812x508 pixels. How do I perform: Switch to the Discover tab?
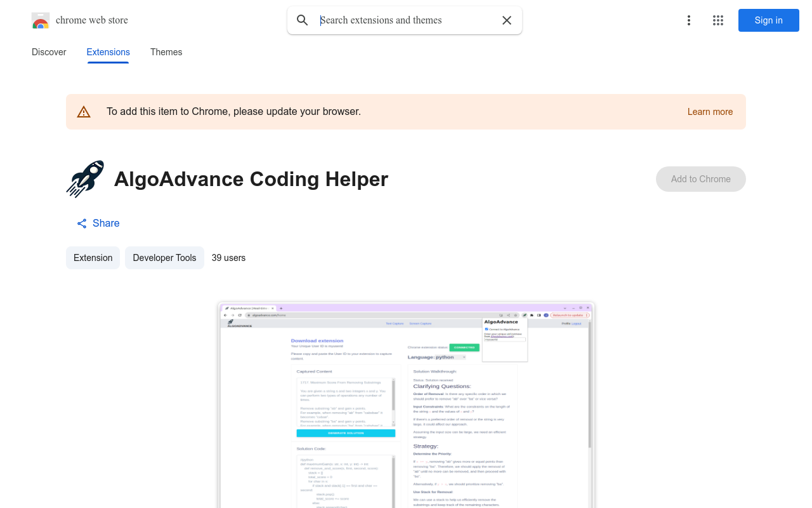(x=49, y=52)
